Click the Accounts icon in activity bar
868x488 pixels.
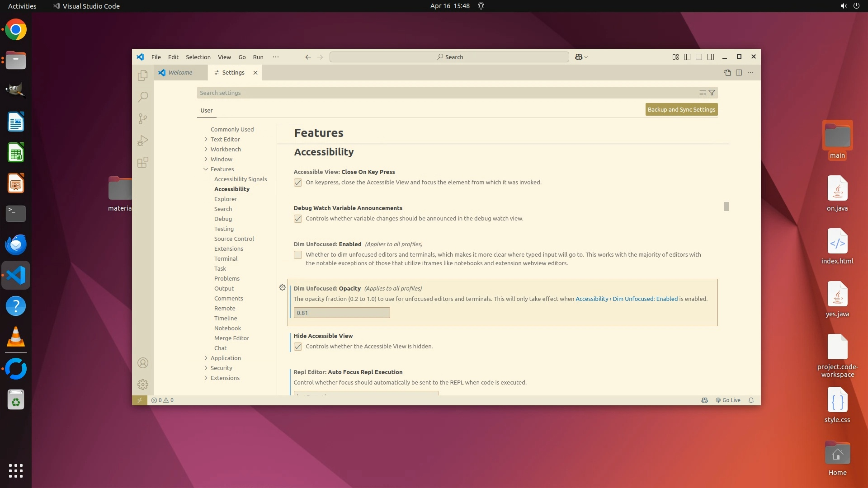143,363
